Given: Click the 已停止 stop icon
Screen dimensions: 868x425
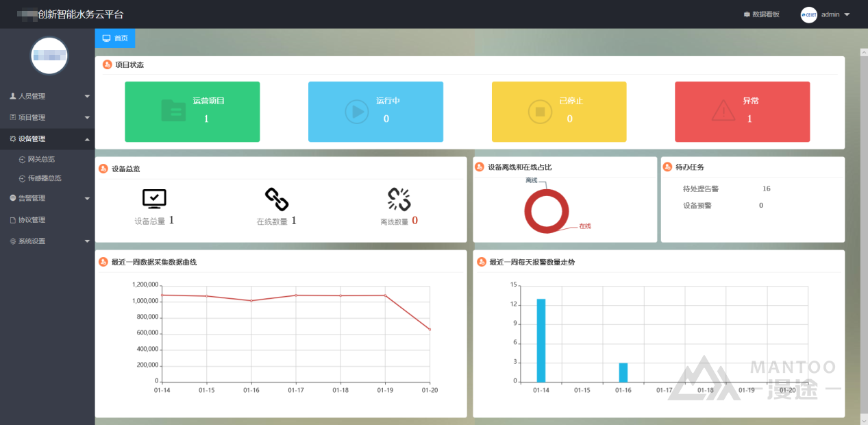Looking at the screenshot, I should tap(540, 112).
